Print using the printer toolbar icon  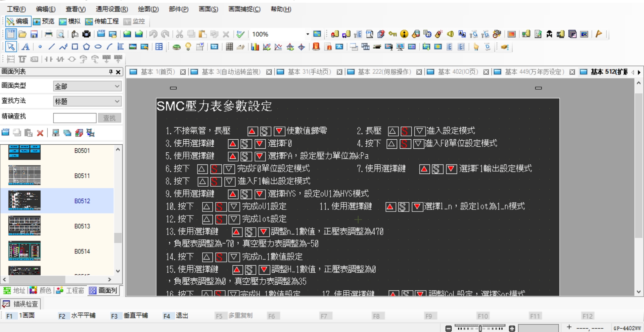pos(49,34)
